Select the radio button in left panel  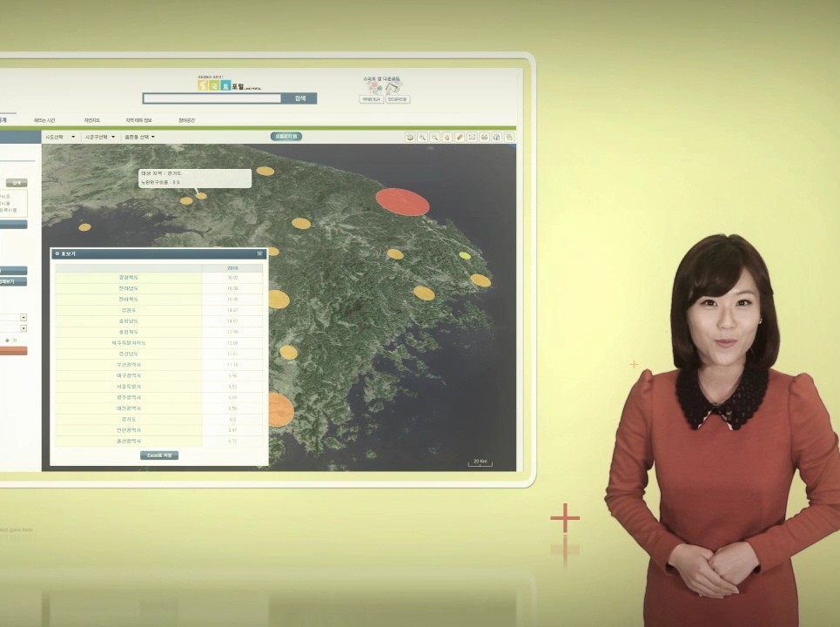point(7,340)
